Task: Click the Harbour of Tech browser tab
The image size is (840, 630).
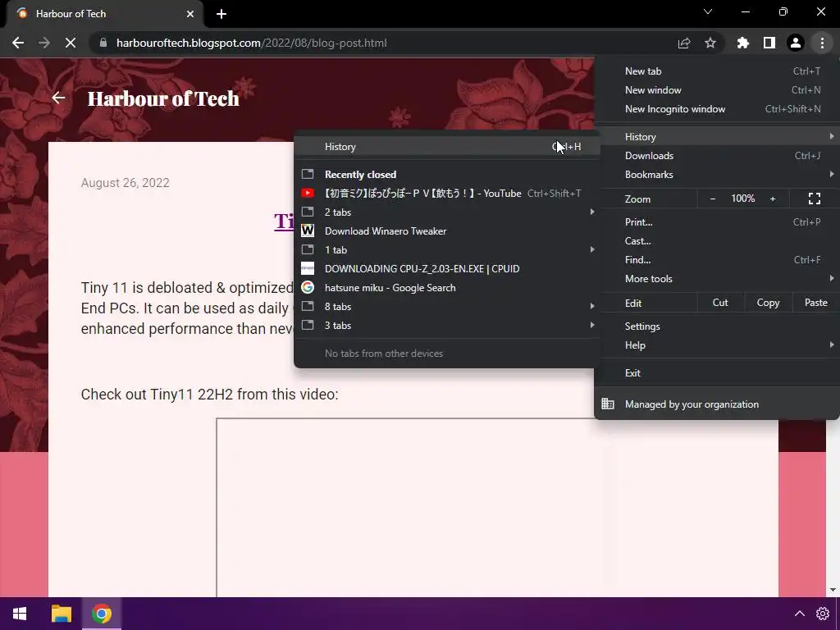Action: click(105, 14)
